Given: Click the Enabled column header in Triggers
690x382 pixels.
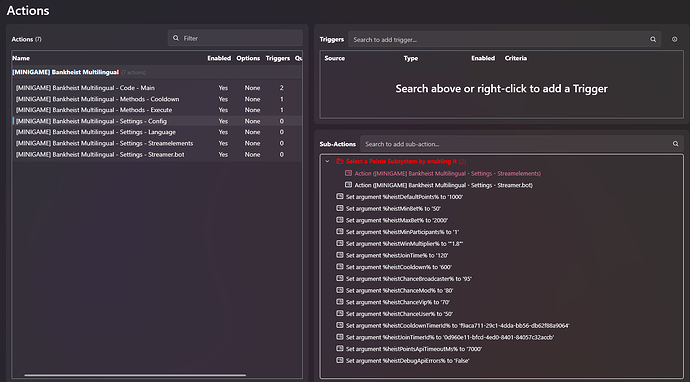Looking at the screenshot, I should (x=483, y=58).
